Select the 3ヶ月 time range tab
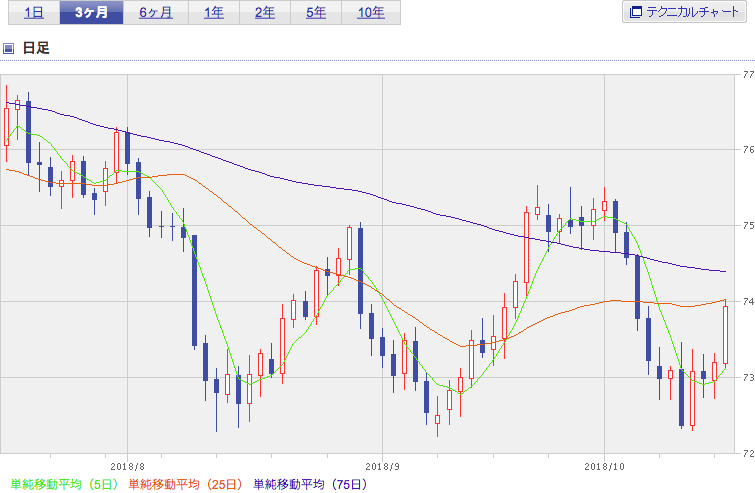Screen dimensions: 755x493 tap(91, 13)
